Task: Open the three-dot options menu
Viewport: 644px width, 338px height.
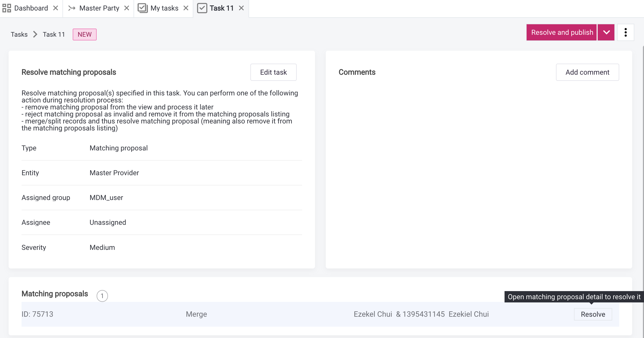Action: pos(626,32)
